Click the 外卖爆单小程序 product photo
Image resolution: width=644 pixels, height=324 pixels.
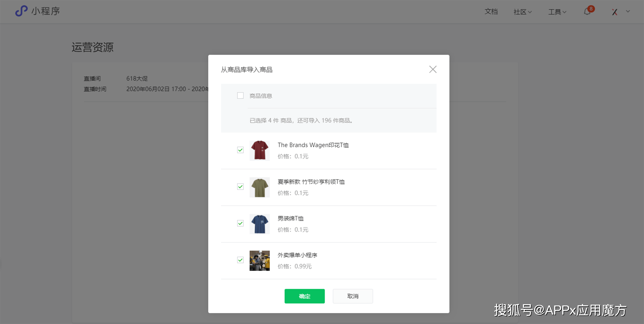[x=259, y=261]
